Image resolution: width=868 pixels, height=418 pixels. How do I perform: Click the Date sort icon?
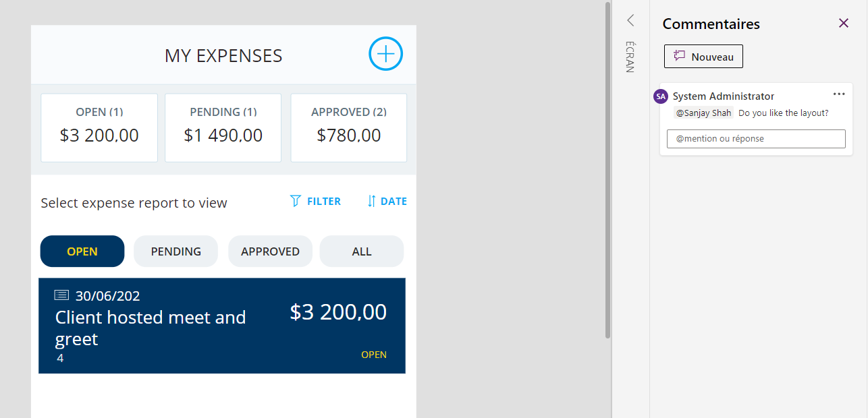coord(373,200)
